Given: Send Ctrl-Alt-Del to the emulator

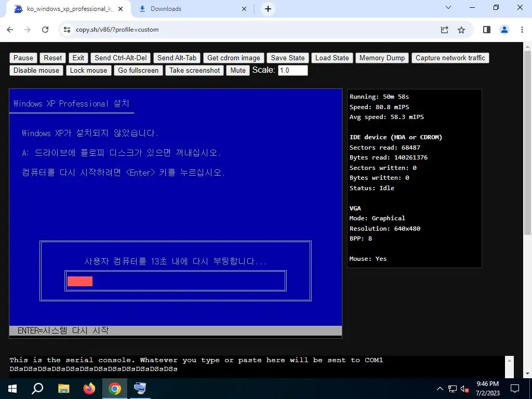Looking at the screenshot, I should click(x=121, y=58).
